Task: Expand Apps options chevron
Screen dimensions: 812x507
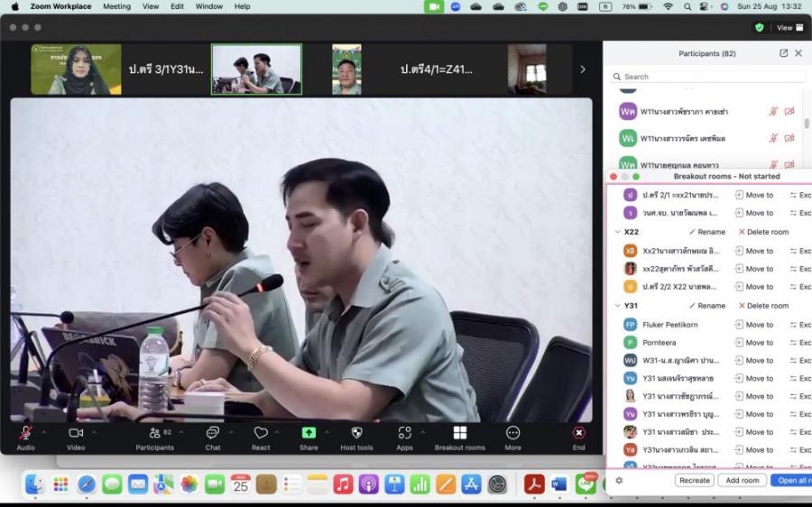Action: [x=422, y=431]
